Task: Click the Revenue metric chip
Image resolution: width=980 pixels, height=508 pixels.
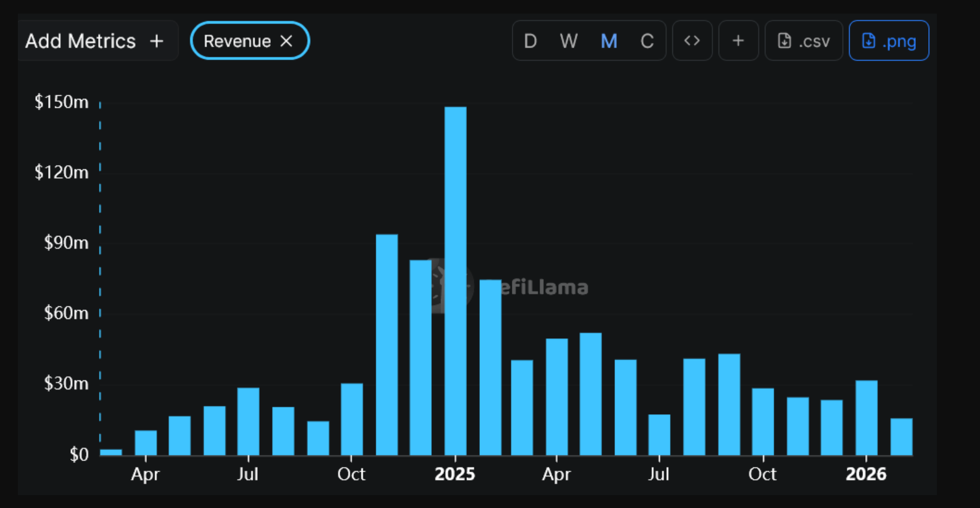Action: [x=237, y=41]
